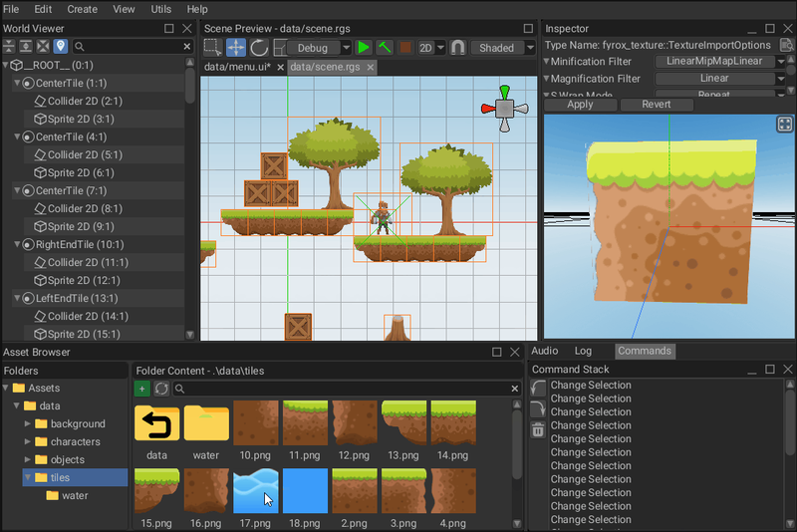The height and width of the screenshot is (532, 797).
Task: Click the trash icon to clear Command Stack
Action: [538, 430]
